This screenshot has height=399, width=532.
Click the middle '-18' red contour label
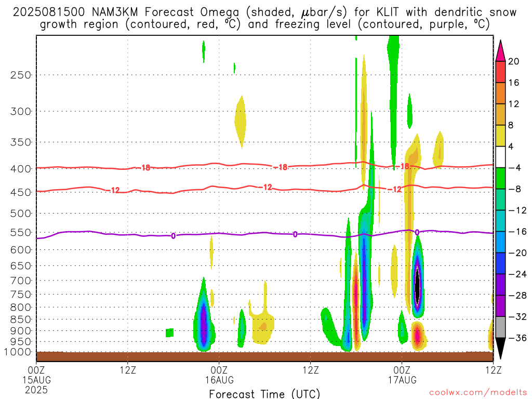point(281,167)
